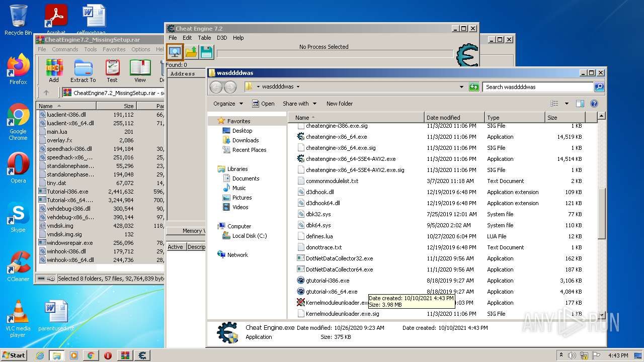Open the process list icon in Cheat Engine

tap(175, 52)
